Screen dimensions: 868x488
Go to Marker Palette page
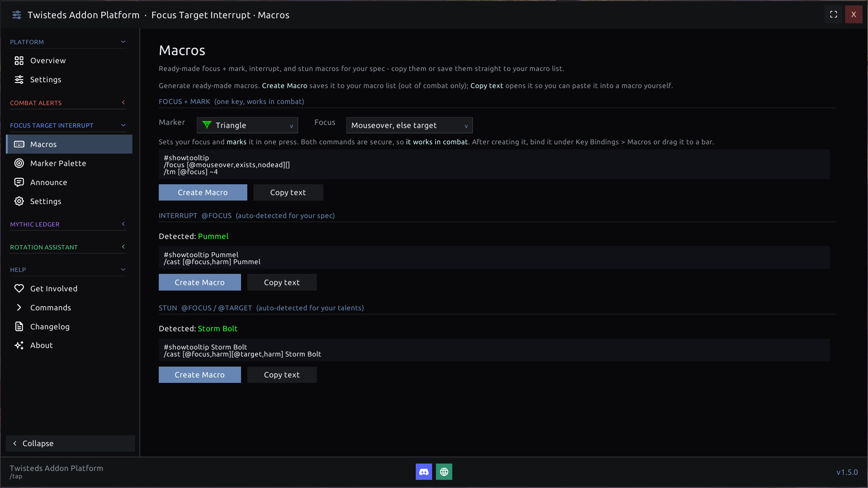(x=69, y=163)
